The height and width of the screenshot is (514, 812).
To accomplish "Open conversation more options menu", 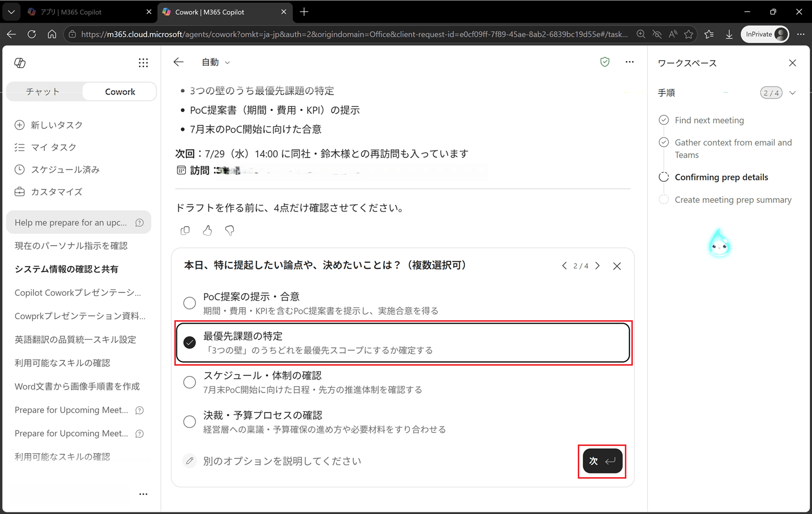I will (x=630, y=62).
